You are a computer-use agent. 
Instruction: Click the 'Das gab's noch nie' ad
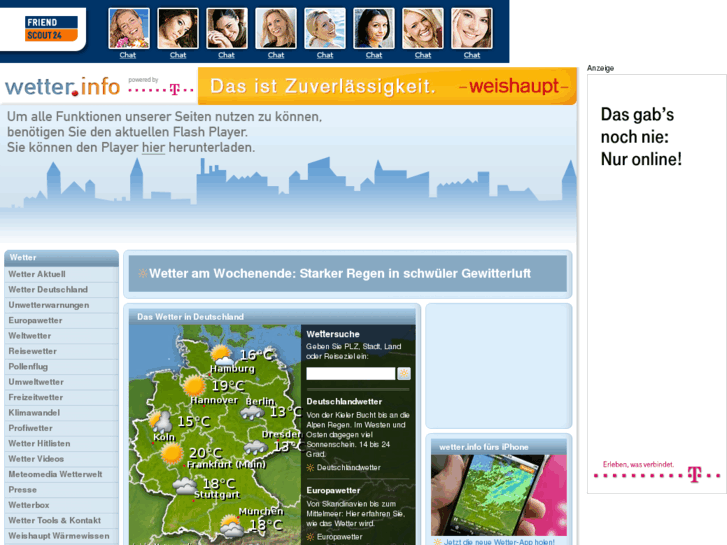(x=657, y=284)
